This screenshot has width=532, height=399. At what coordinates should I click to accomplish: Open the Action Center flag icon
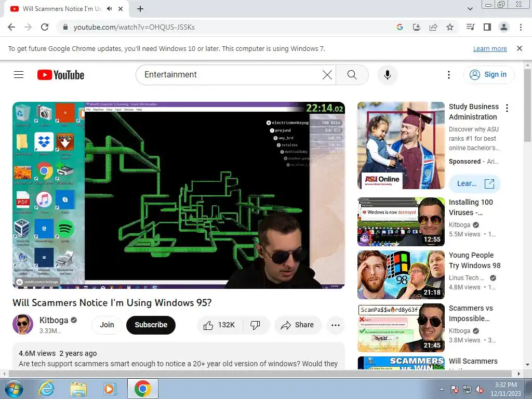pyautogui.click(x=454, y=389)
